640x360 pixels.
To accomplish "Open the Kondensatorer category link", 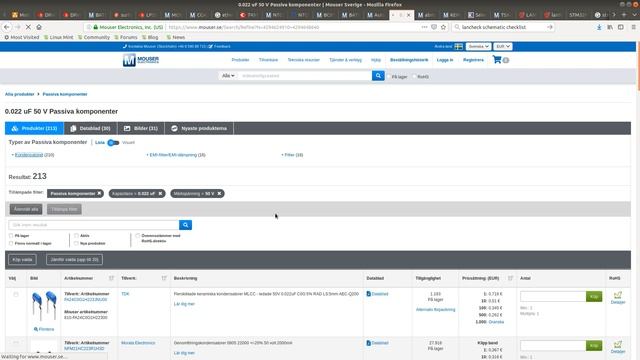I will tap(29, 155).
